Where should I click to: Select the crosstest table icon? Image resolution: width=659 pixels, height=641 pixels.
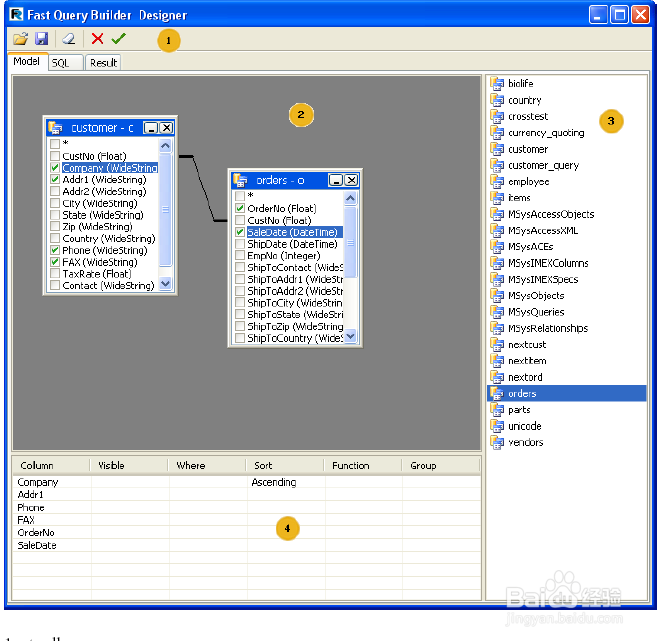click(x=497, y=116)
